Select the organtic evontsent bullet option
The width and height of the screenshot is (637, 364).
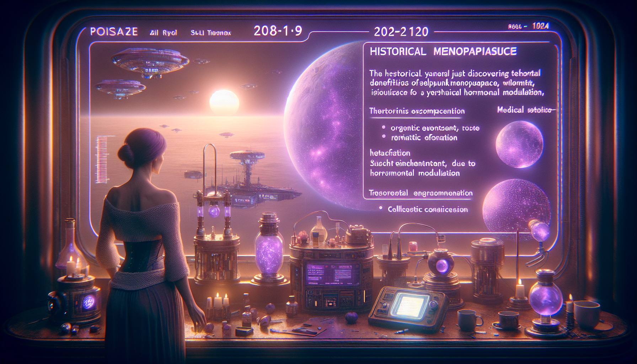pos(435,128)
